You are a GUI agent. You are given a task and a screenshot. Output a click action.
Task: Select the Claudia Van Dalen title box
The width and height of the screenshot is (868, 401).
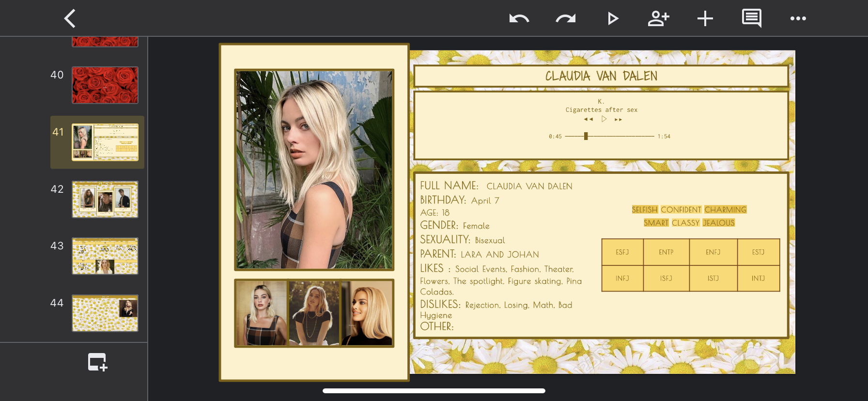pyautogui.click(x=601, y=76)
